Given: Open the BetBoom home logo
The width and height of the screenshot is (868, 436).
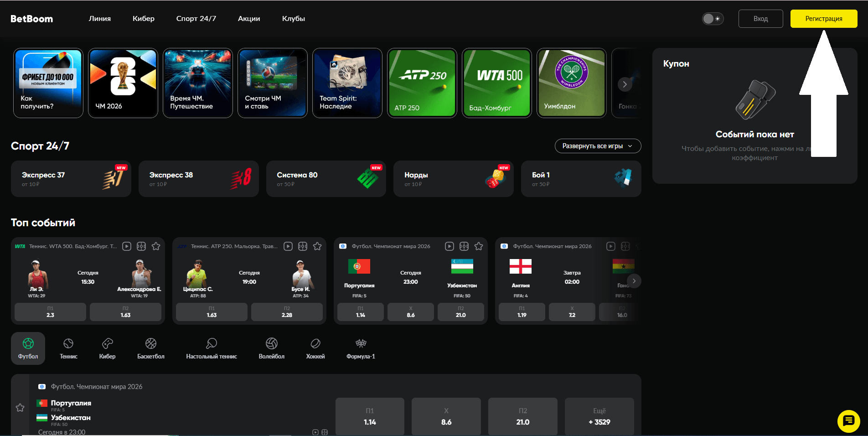Looking at the screenshot, I should point(32,19).
